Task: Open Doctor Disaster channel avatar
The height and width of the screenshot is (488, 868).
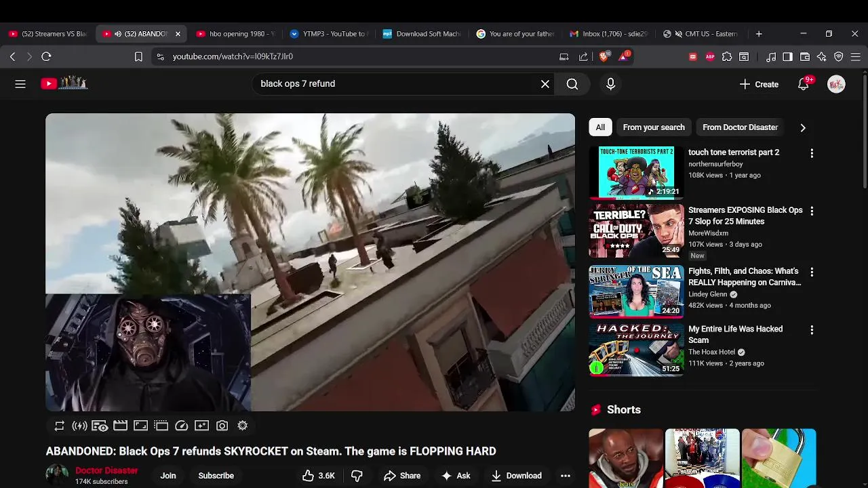Action: point(57,475)
